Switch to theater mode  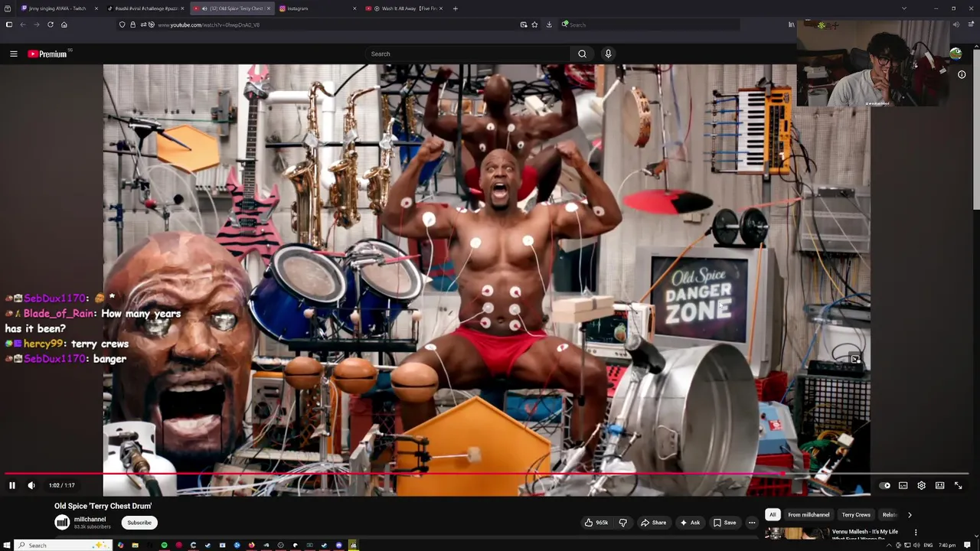pyautogui.click(x=940, y=485)
